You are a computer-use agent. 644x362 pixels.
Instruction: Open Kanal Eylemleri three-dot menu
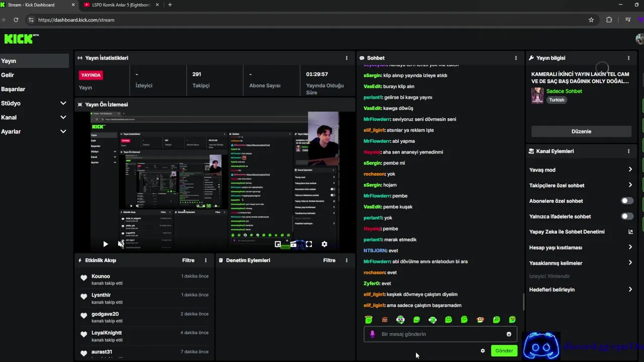coord(628,151)
